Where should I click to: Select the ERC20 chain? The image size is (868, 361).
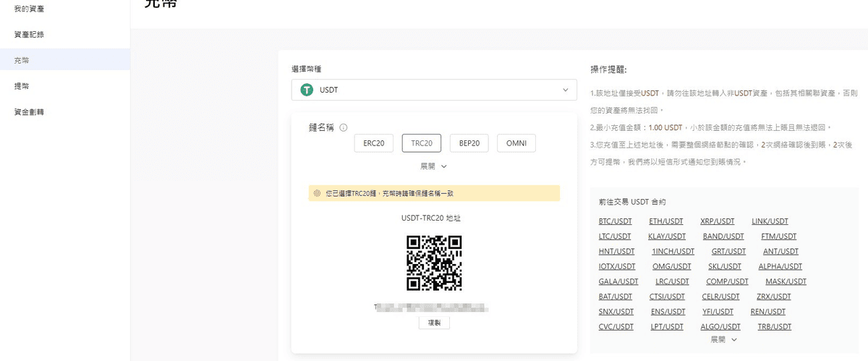click(x=373, y=143)
